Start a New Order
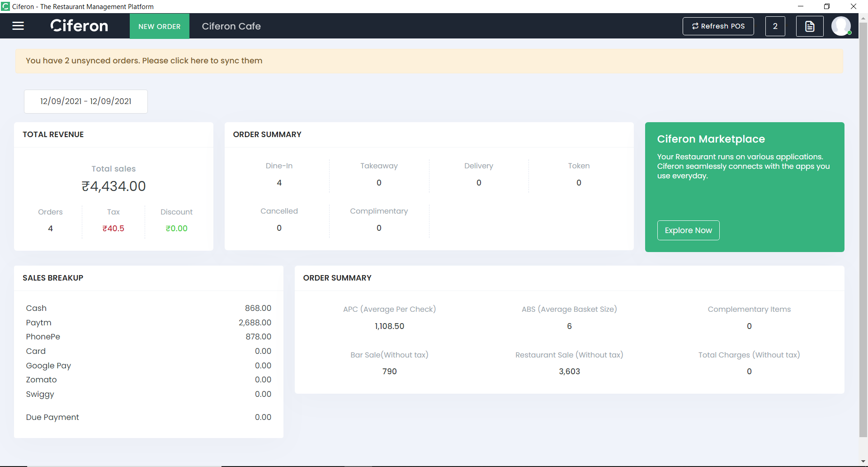This screenshot has height=467, width=868. (x=160, y=26)
